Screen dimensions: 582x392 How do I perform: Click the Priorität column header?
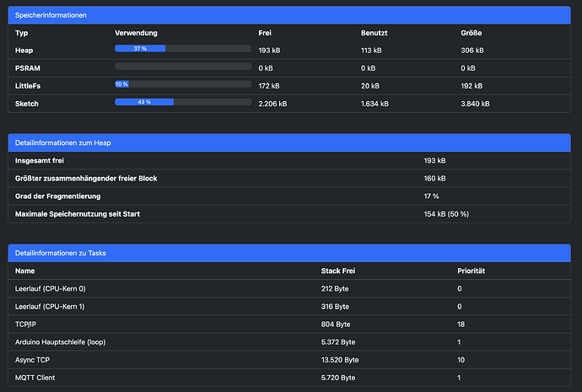point(472,271)
